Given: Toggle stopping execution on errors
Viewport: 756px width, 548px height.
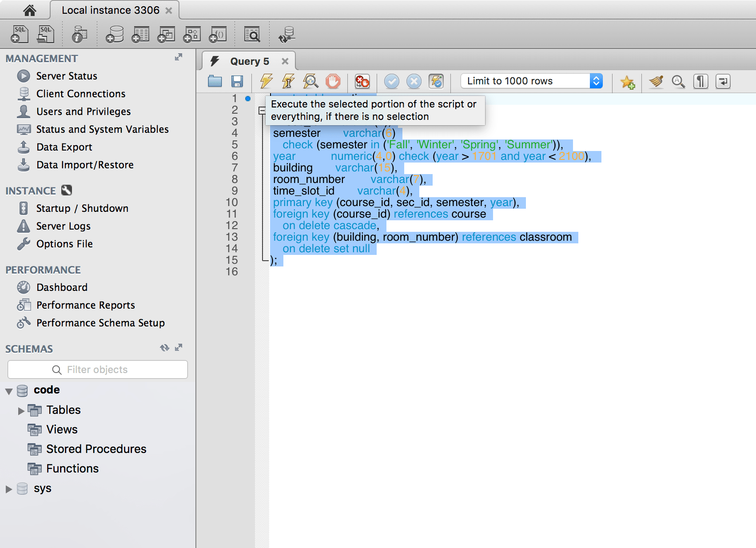Looking at the screenshot, I should (361, 82).
